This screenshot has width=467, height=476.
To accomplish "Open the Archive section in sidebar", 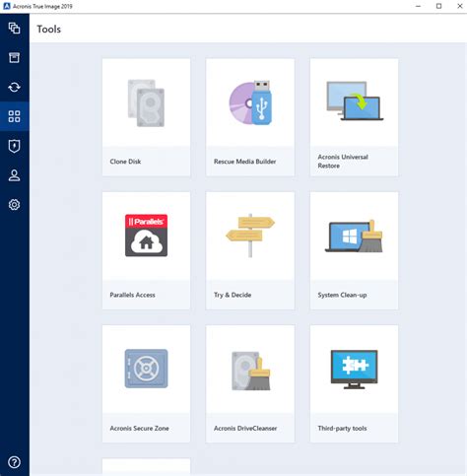I will (x=14, y=57).
